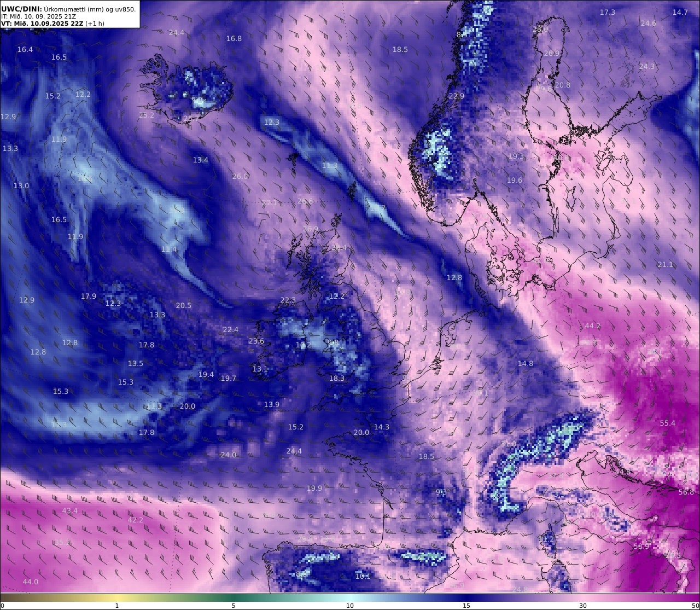Click the map value '26.0'
700x610 pixels.
(241, 177)
